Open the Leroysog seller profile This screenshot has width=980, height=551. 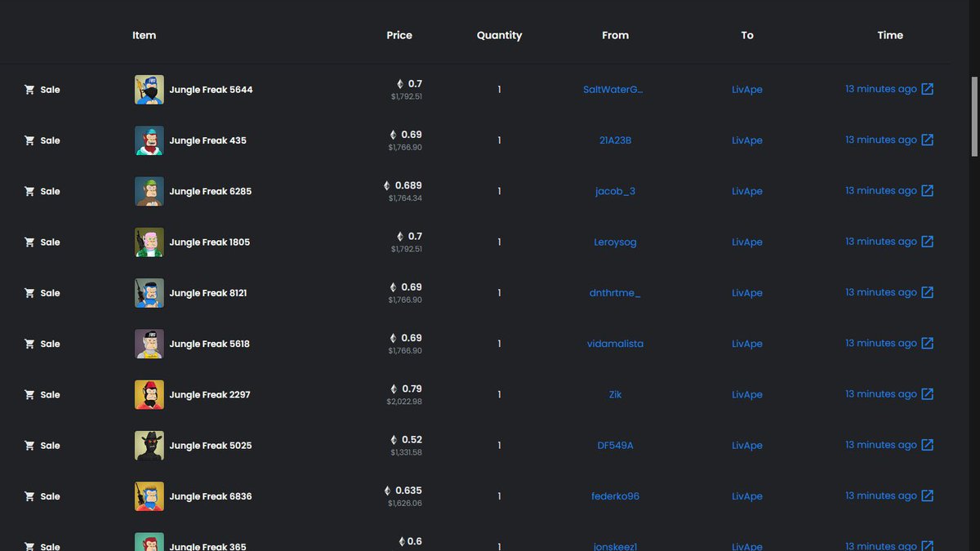pyautogui.click(x=615, y=242)
